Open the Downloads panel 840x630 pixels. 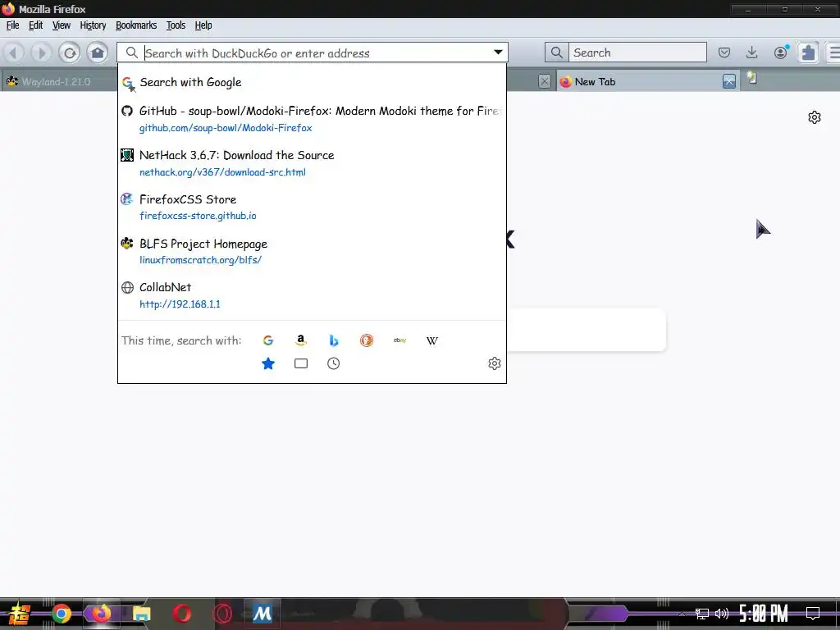[x=752, y=52]
